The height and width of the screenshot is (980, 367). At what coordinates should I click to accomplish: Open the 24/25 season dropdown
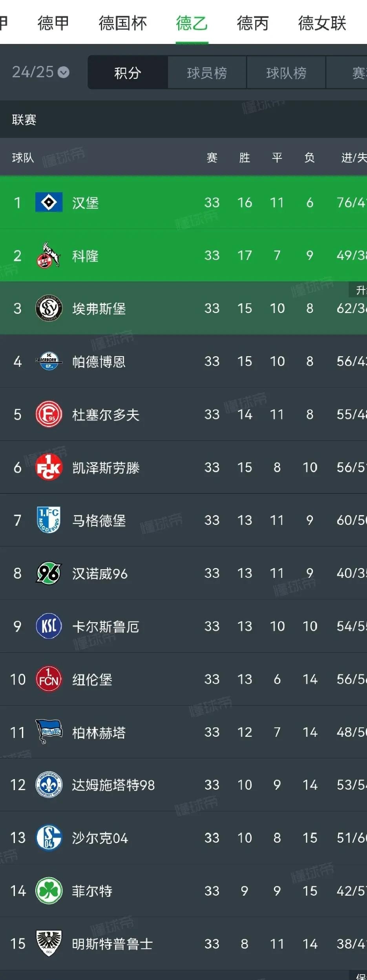[41, 72]
